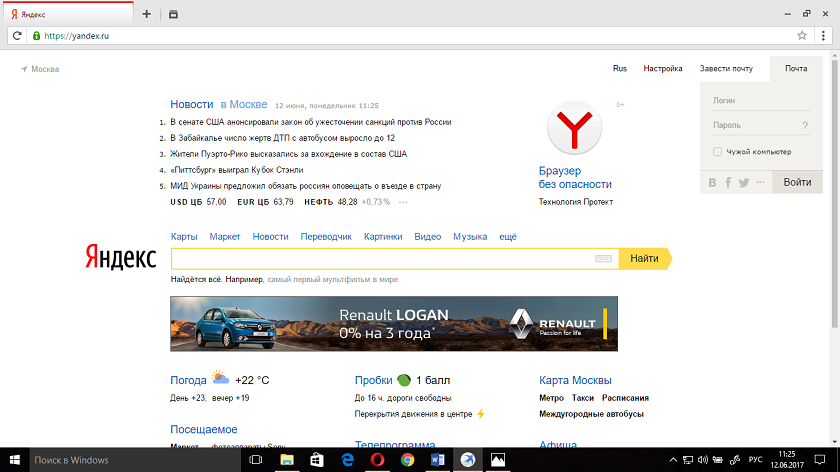Open the browser three-dot menu
This screenshot has height=472, width=840.
[823, 35]
